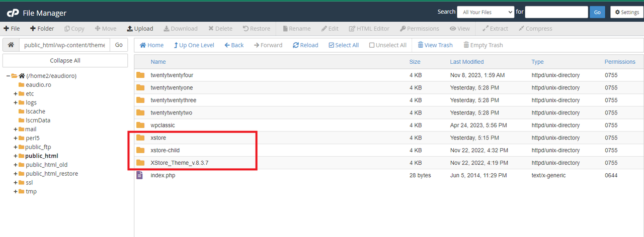This screenshot has width=644, height=237.
Task: Go to Home in navigation bar
Action: tap(151, 45)
